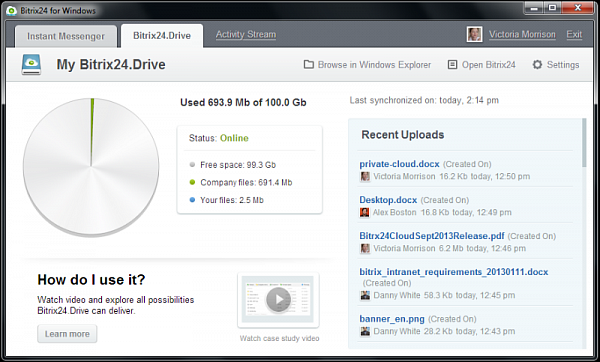
Task: Click the 'Company files: 691.4 Mb' text
Action: click(246, 183)
